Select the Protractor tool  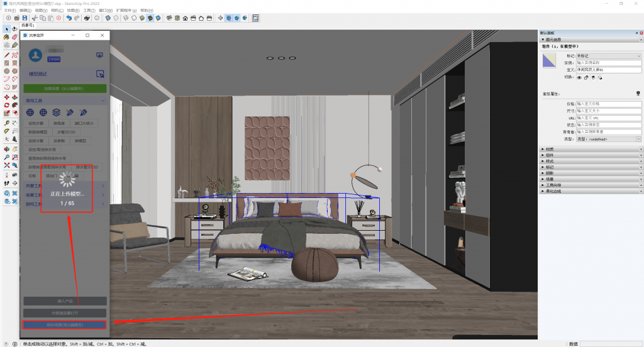click(x=6, y=131)
